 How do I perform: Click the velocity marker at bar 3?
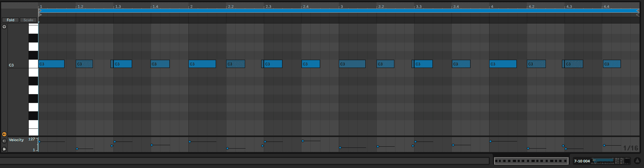(340, 147)
